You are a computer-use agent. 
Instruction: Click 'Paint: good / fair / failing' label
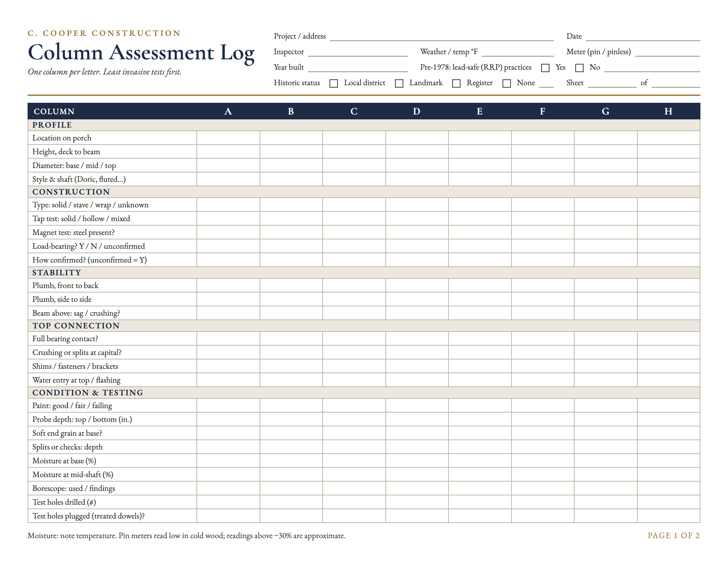(72, 406)
